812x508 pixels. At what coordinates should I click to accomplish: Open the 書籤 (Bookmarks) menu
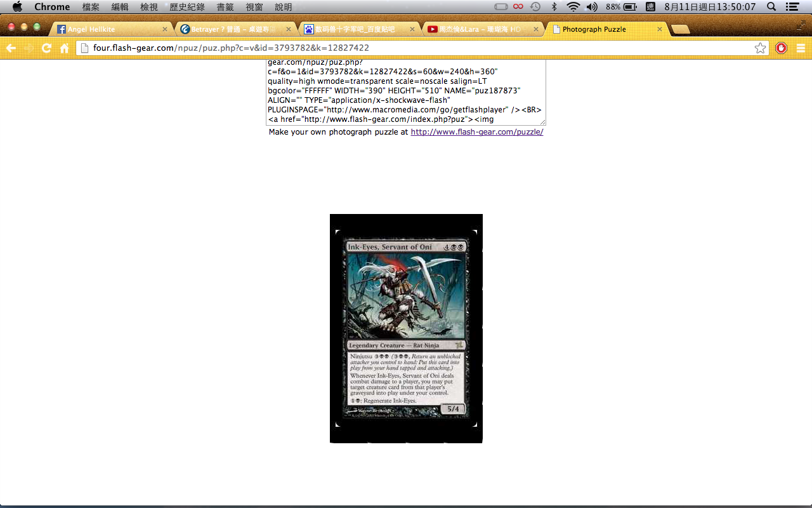225,7
